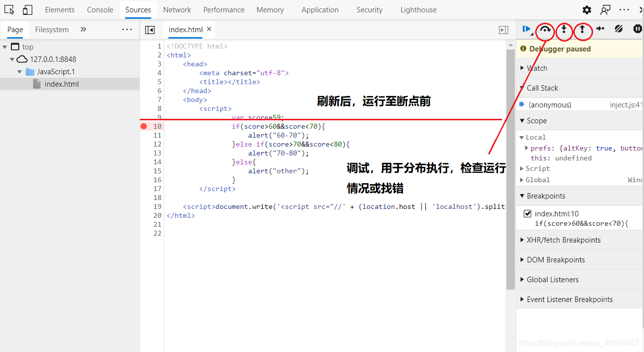Open DevTools settings gear
Viewport: 644px width, 352px height.
[587, 10]
